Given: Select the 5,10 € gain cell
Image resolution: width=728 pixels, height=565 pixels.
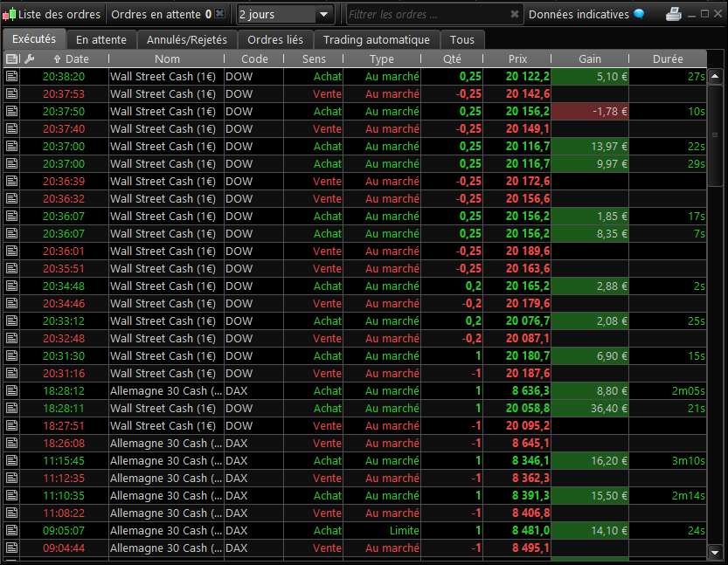Looking at the screenshot, I should coord(590,77).
